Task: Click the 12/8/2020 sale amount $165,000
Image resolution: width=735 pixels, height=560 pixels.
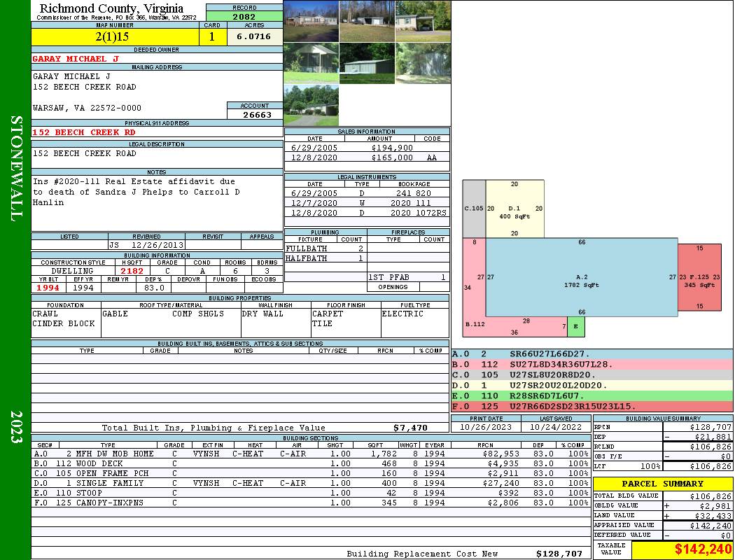Action: [x=392, y=157]
